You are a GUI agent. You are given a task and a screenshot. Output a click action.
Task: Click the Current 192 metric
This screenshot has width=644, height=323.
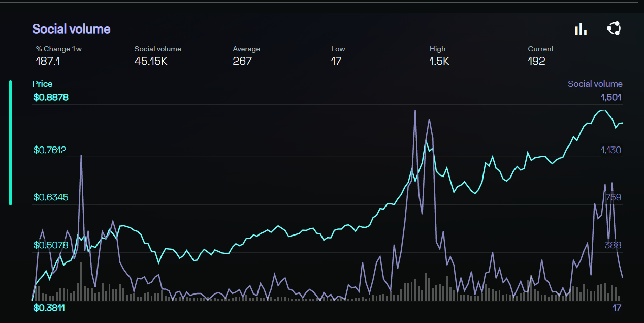tap(540, 55)
